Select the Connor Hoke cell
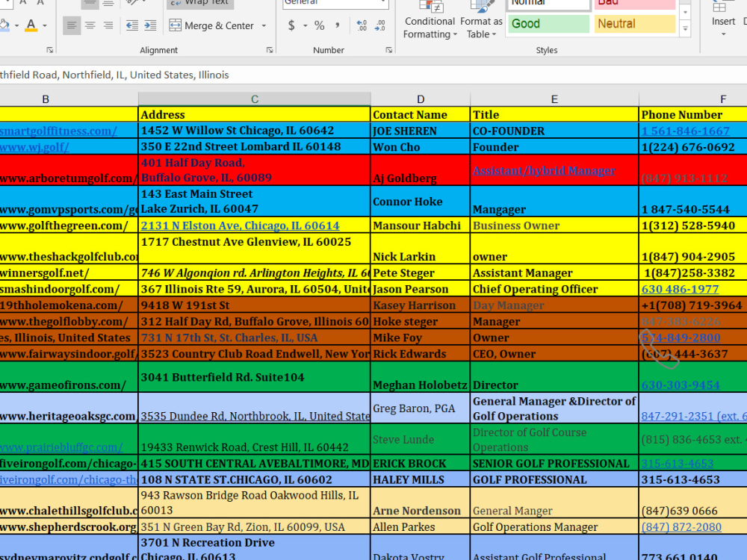The width and height of the screenshot is (747, 560). click(x=420, y=202)
